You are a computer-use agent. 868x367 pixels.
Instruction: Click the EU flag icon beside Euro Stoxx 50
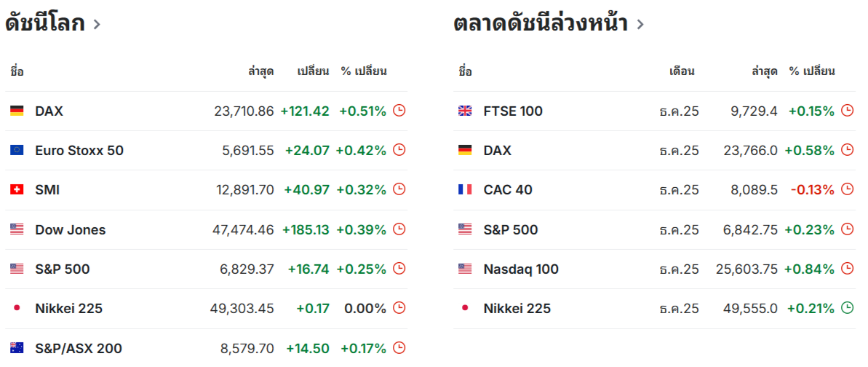(x=17, y=151)
